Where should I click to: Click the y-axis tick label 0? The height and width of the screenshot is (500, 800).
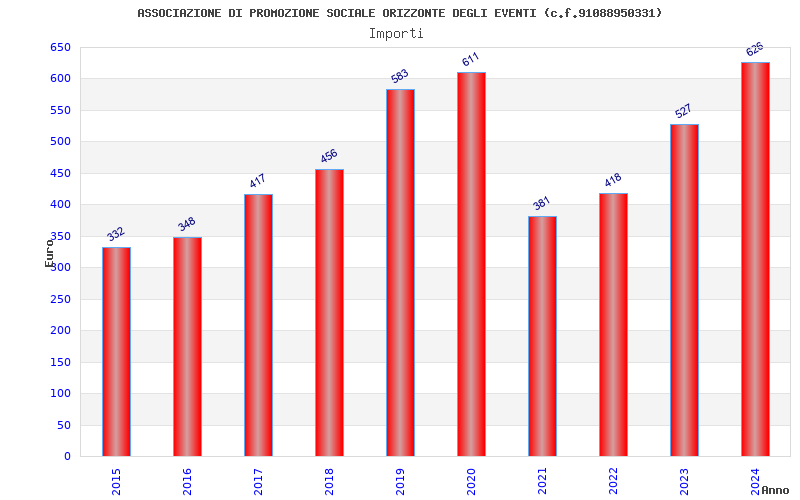click(67, 457)
